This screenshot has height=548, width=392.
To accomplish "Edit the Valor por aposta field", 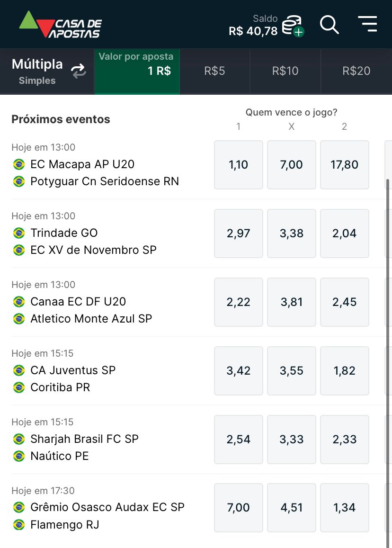I will point(137,72).
